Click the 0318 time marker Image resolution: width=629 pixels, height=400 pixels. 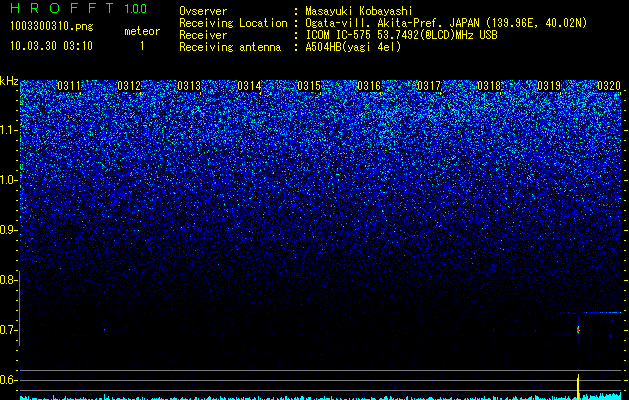(489, 86)
